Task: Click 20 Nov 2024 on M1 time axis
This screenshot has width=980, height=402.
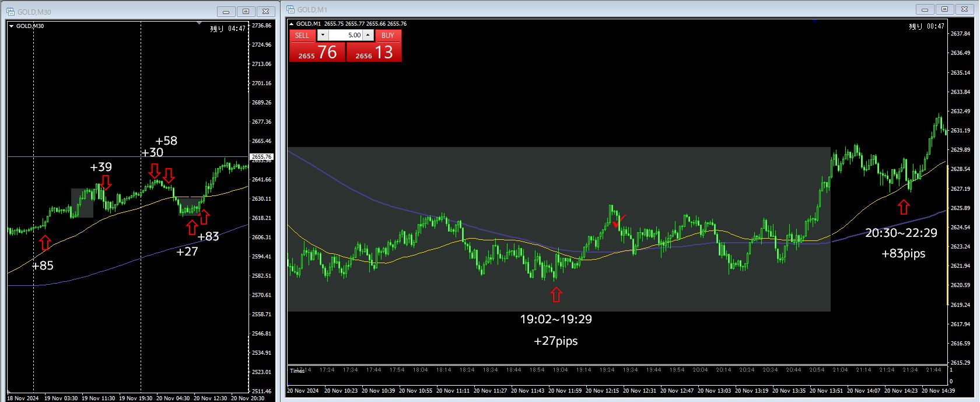Action: tap(303, 390)
